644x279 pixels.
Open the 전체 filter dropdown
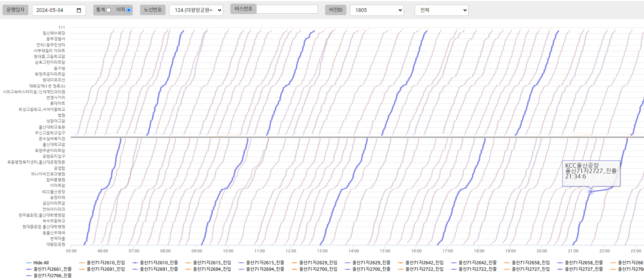click(441, 10)
